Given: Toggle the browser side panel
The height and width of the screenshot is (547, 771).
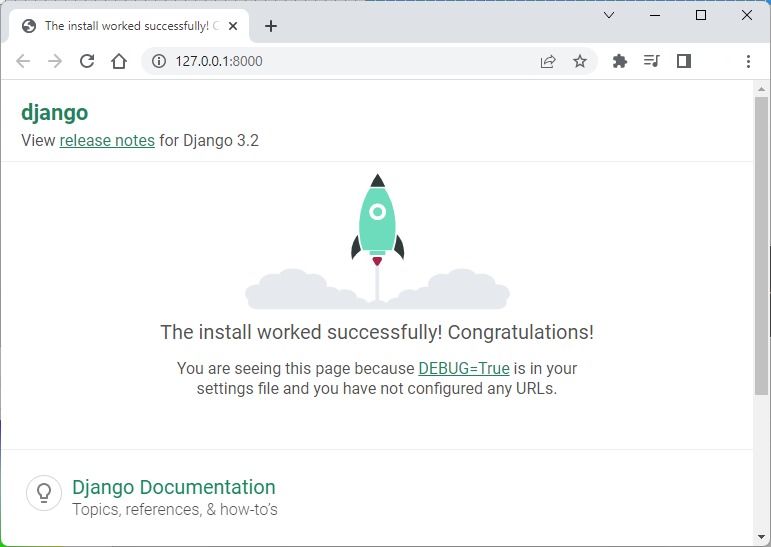Looking at the screenshot, I should 684,61.
